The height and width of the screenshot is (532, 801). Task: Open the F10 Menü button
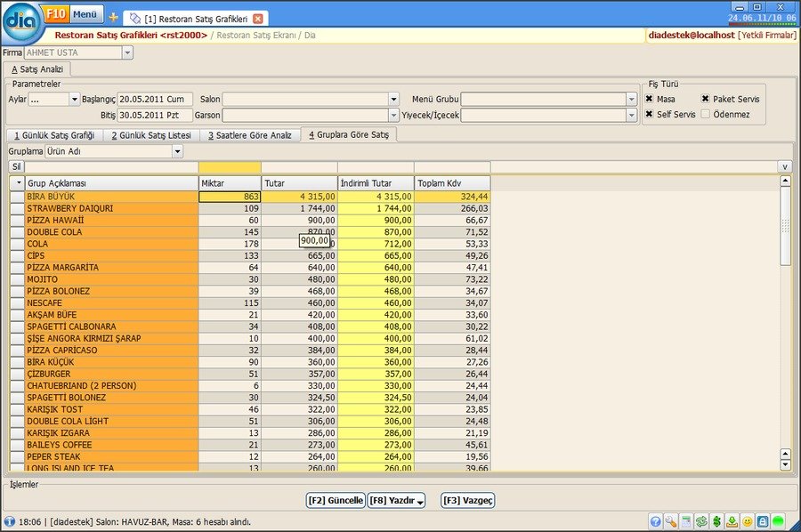tap(74, 14)
